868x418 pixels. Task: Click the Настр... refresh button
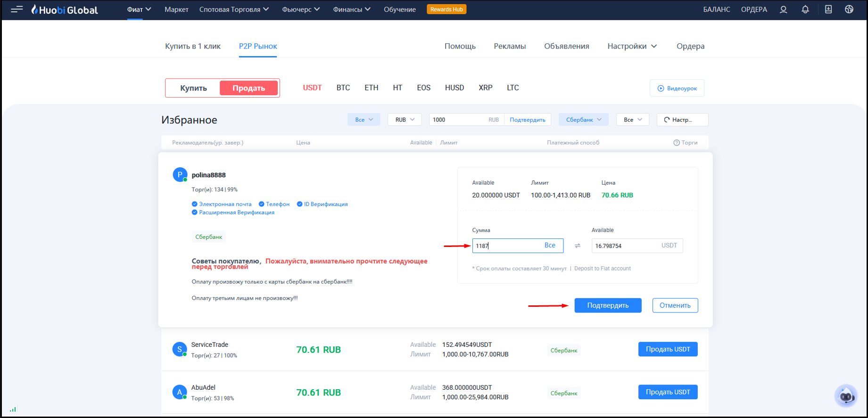(x=682, y=120)
